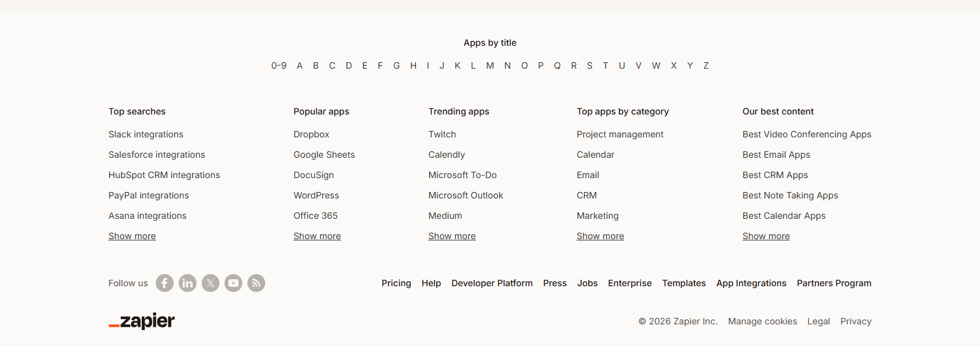Open the Twitch trending app link

pyautogui.click(x=443, y=134)
